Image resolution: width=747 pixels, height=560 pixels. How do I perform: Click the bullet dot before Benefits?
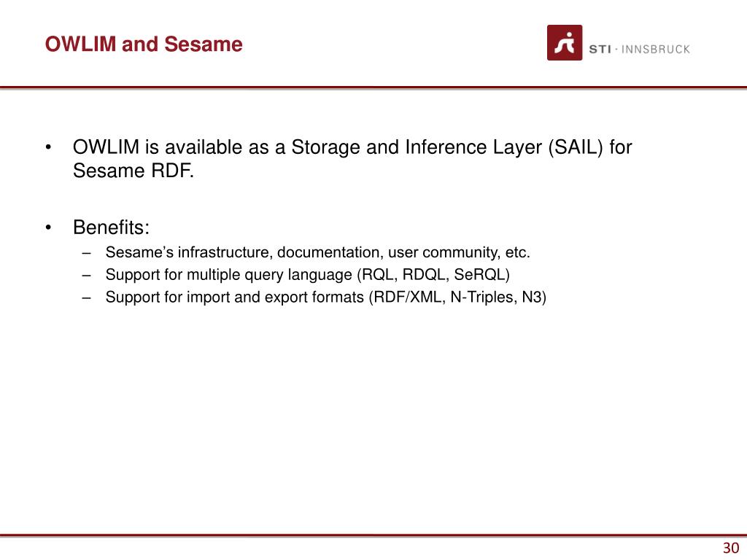click(x=48, y=227)
